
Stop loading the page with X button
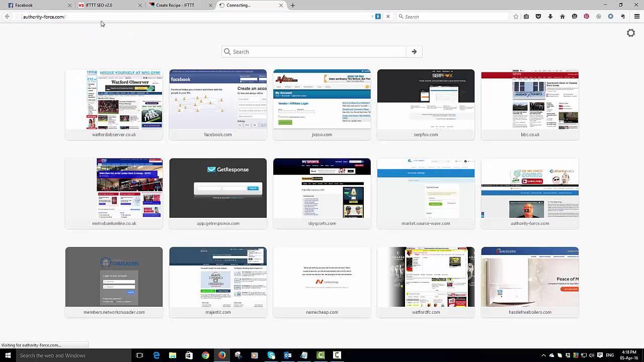[x=388, y=17]
